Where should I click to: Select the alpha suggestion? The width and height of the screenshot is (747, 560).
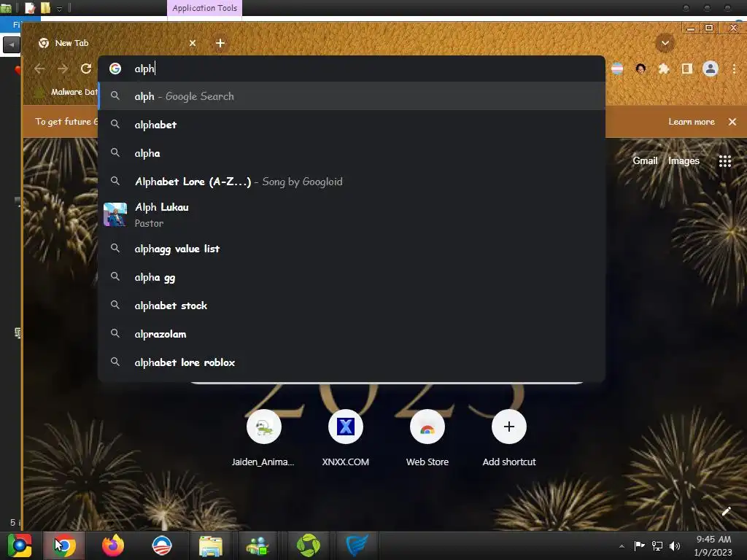pyautogui.click(x=352, y=153)
